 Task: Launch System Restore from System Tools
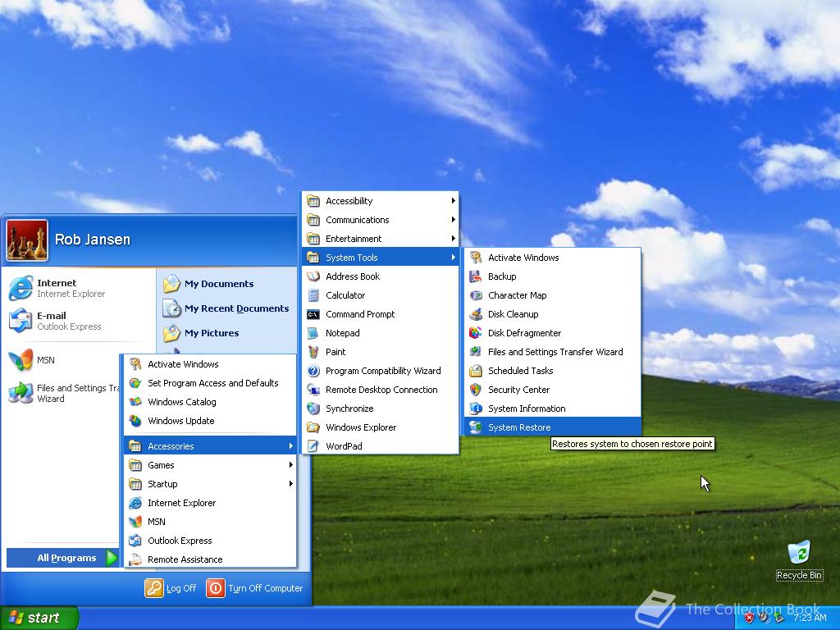pos(552,427)
